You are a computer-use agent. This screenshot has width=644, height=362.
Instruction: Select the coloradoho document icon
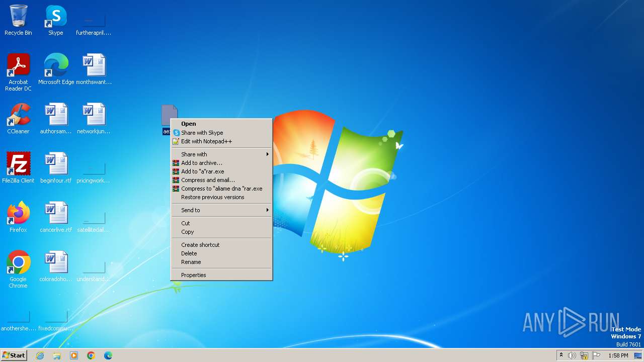click(x=56, y=266)
